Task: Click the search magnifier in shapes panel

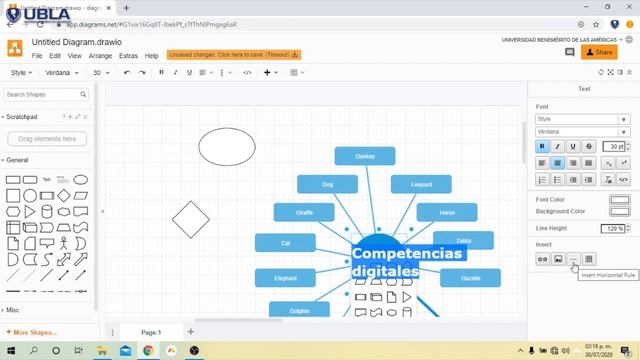Action: (83, 94)
